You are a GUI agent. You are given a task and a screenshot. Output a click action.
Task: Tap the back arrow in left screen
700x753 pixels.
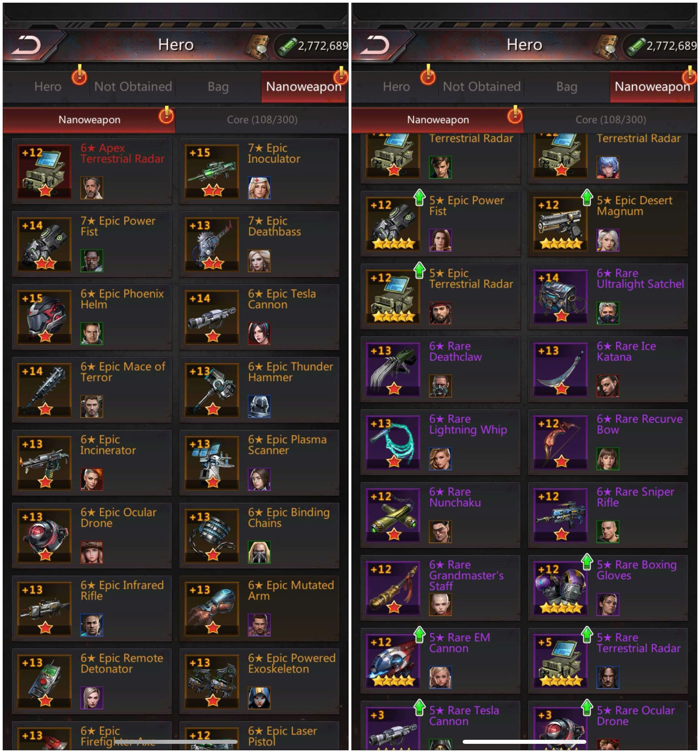click(26, 45)
